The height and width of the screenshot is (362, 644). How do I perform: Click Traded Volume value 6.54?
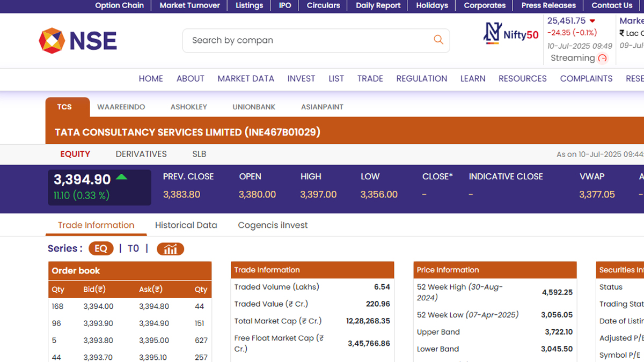tap(382, 287)
